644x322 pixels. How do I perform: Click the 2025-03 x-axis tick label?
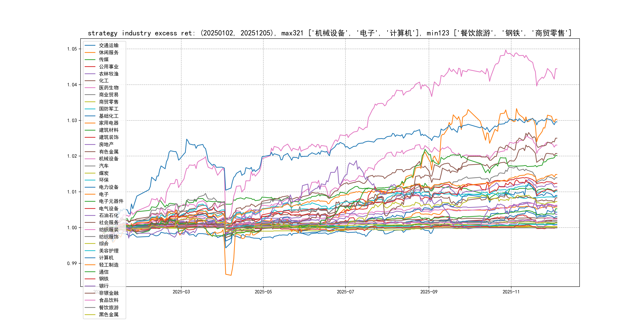(181, 292)
